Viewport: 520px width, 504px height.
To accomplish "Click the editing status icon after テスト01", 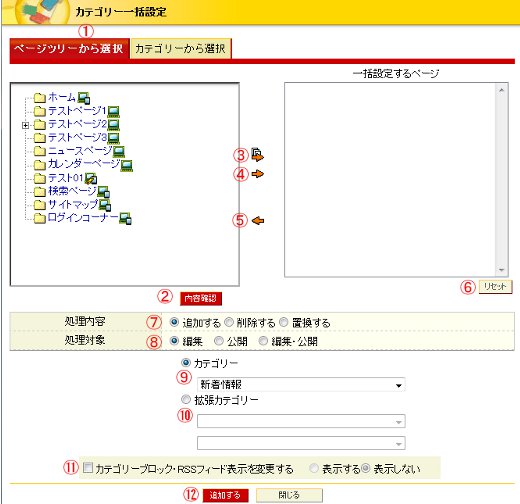I will click(91, 179).
